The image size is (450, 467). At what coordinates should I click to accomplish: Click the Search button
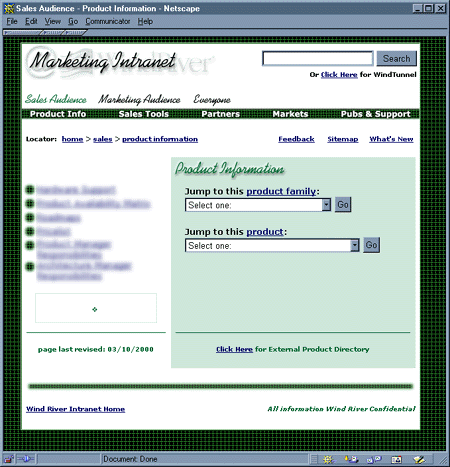pos(397,59)
